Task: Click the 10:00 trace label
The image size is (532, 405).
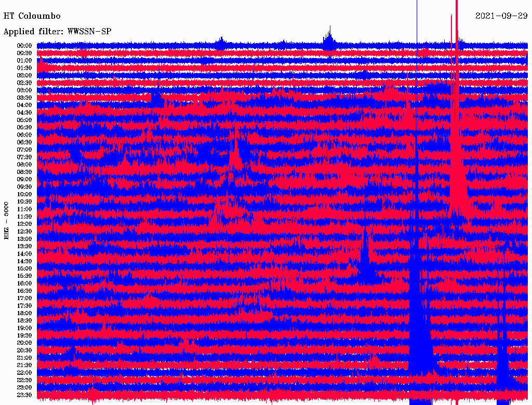Action: [x=24, y=194]
